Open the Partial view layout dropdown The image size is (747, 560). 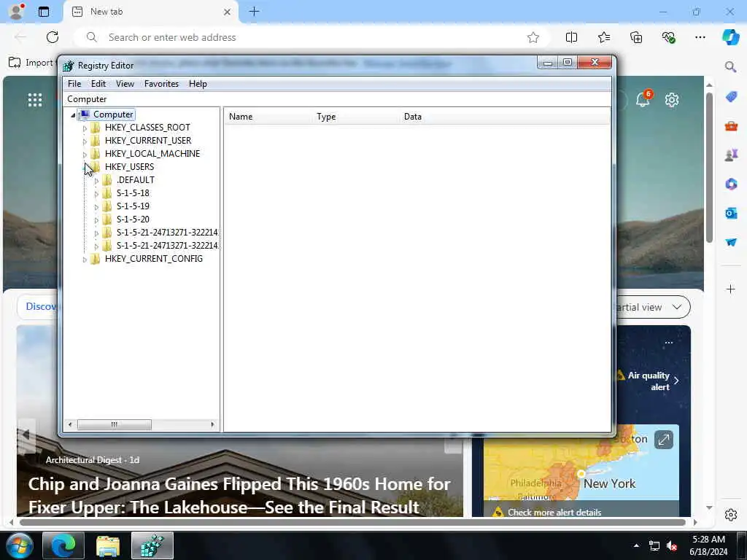click(651, 307)
